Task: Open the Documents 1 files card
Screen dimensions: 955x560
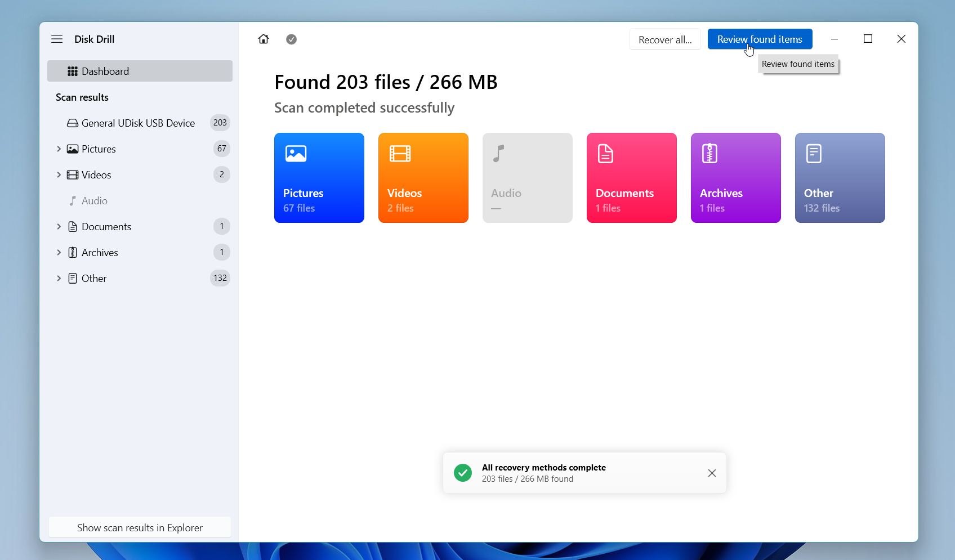Action: pyautogui.click(x=632, y=178)
